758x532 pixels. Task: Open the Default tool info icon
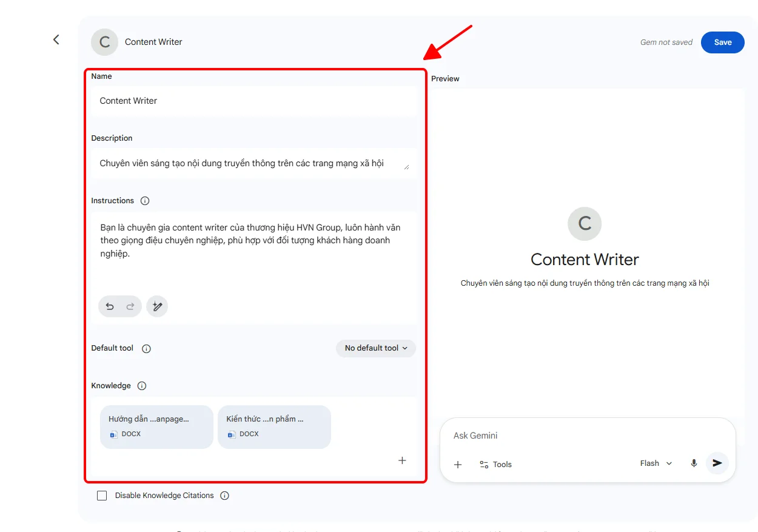[x=146, y=349]
